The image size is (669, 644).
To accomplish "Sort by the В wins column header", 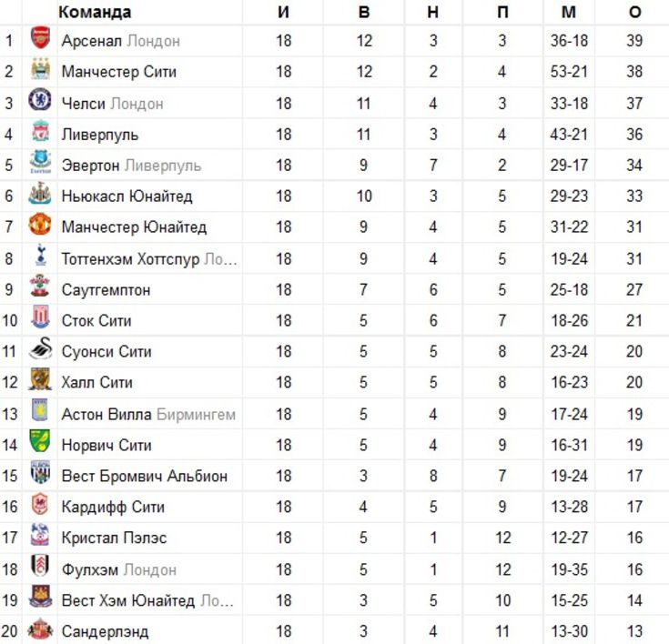I will pos(364,12).
